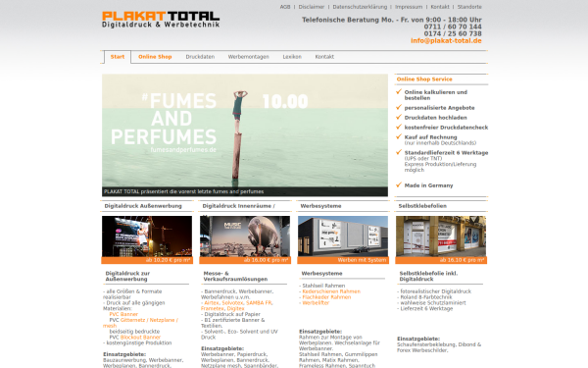588x368 pixels.
Task: Open the Gitternetz / Netzplane link
Action: tap(149, 320)
